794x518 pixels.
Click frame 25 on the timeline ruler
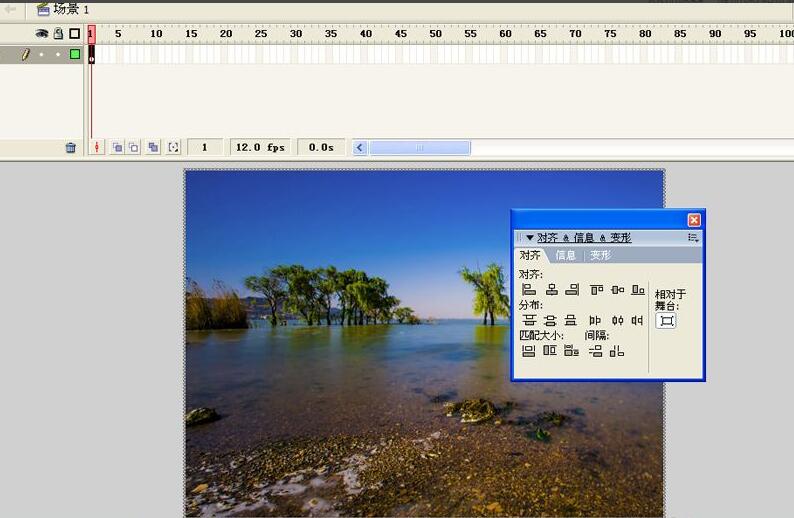pos(260,33)
